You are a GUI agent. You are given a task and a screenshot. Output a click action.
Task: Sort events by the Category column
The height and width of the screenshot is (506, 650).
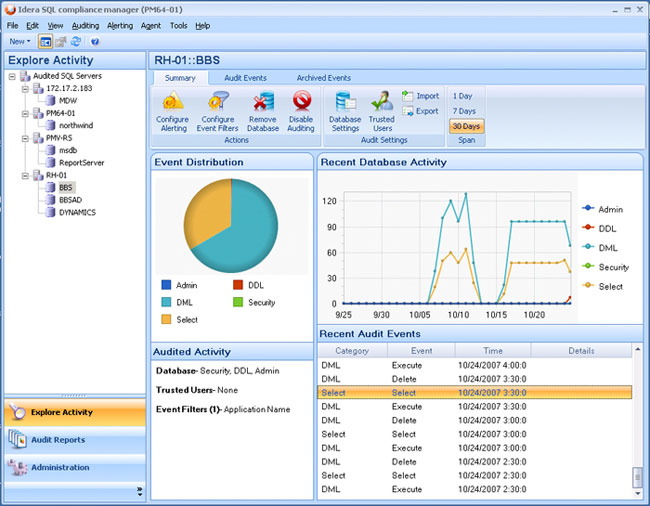point(352,351)
